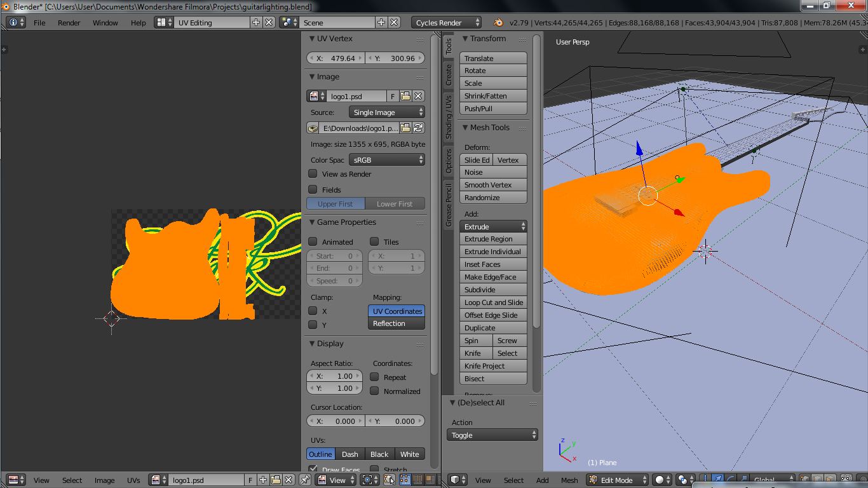
Task: Open image file browser icon beside logo1.psd in Image panel
Action: [405, 97]
